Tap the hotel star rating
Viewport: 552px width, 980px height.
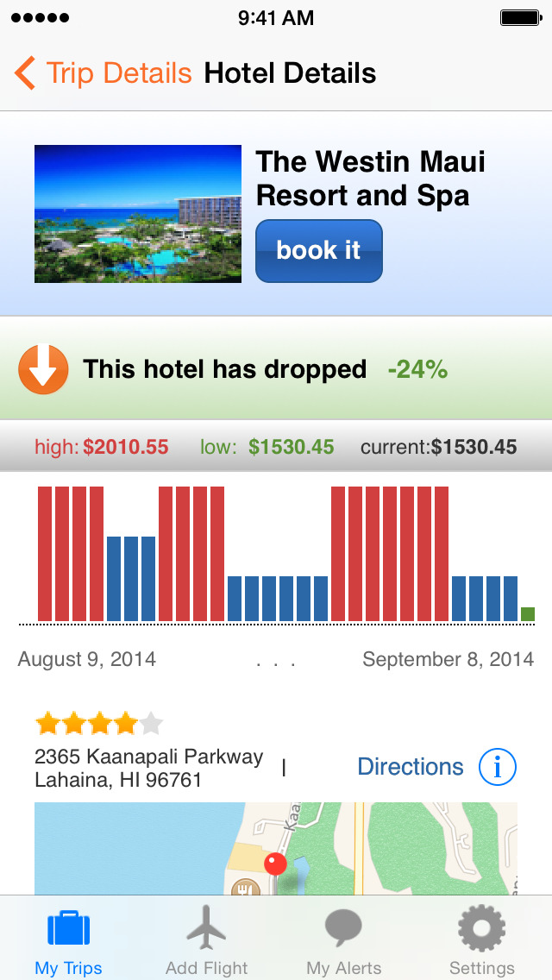point(98,723)
